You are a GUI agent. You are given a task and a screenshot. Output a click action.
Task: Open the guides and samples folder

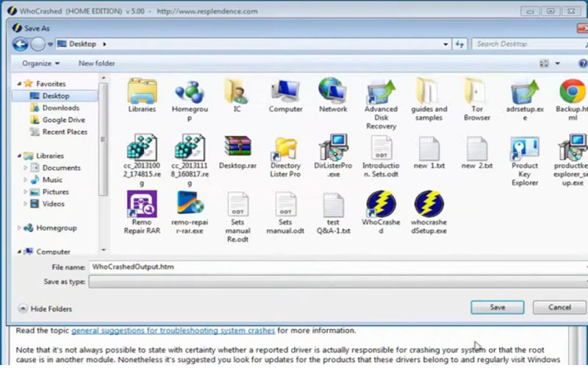pyautogui.click(x=429, y=100)
